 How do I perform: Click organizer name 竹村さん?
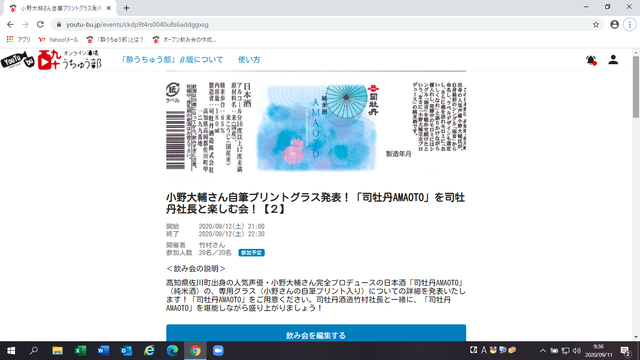pyautogui.click(x=212, y=245)
